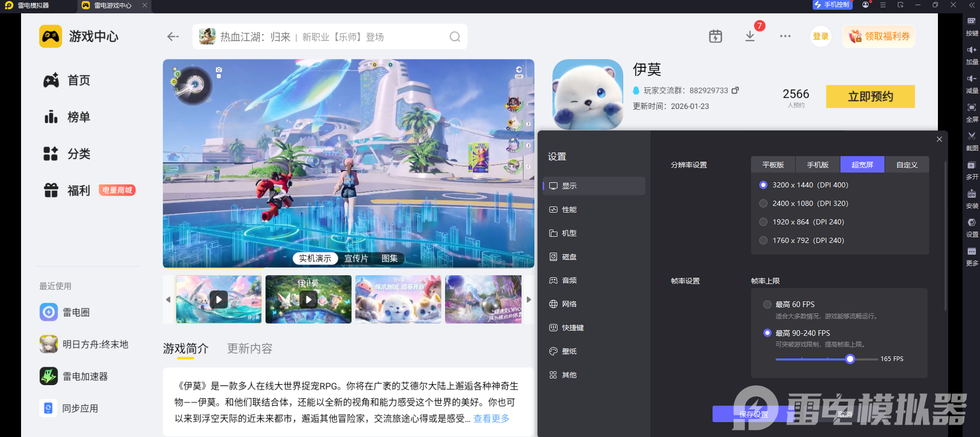Switch to the 手机版 resolution tab

coord(817,165)
